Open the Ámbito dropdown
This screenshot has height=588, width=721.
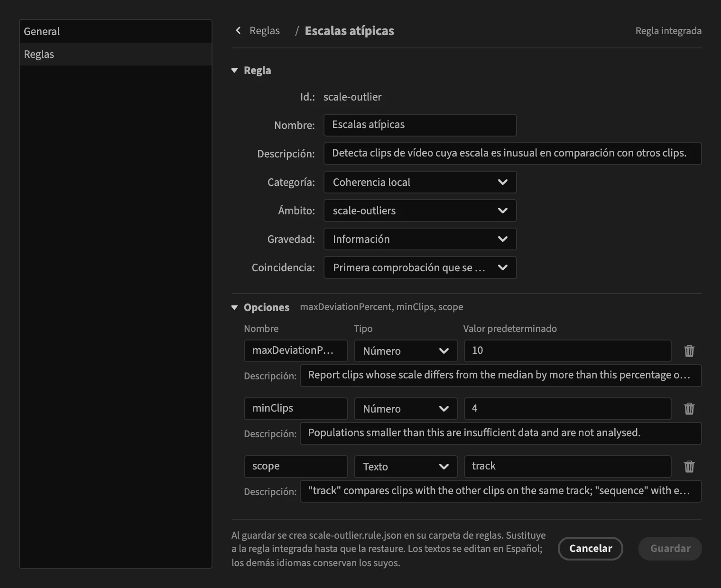click(x=420, y=211)
